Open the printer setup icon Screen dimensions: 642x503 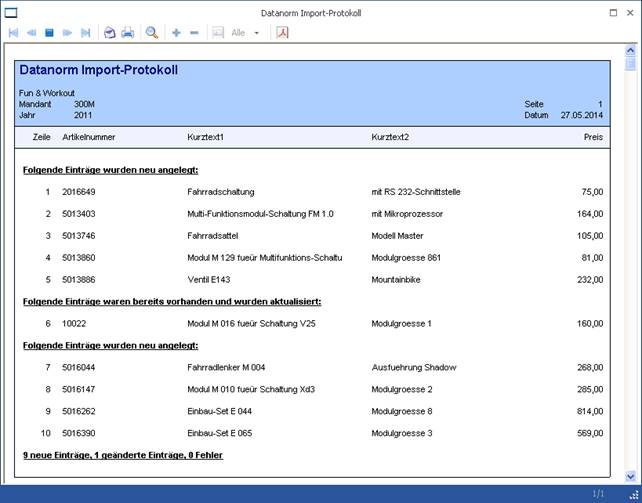tap(109, 33)
